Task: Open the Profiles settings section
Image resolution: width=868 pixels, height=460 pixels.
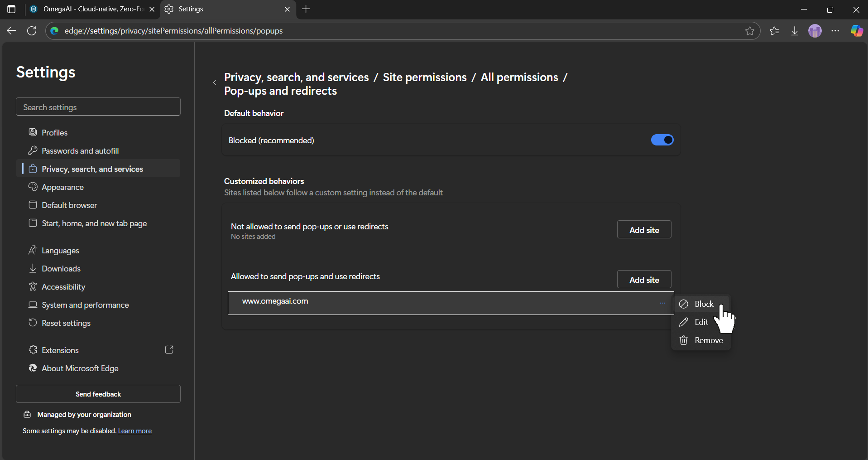Action: (x=55, y=132)
